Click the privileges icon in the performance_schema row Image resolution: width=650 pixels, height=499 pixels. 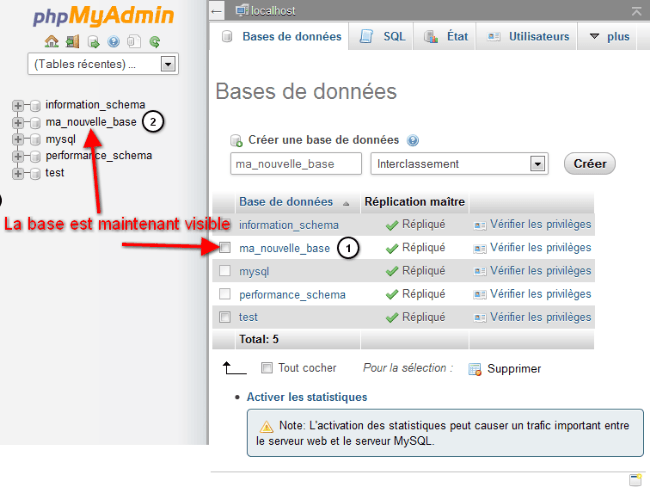pos(480,295)
